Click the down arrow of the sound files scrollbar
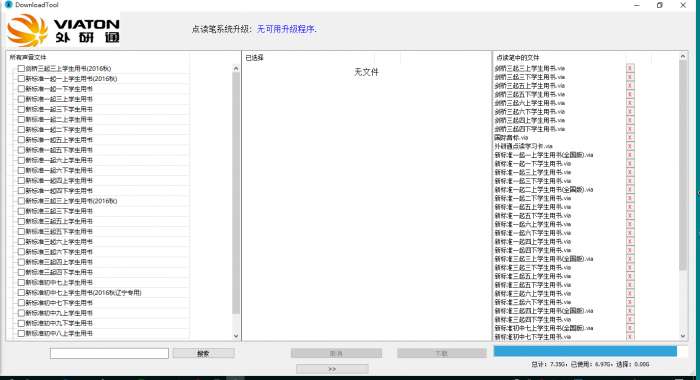 point(236,336)
